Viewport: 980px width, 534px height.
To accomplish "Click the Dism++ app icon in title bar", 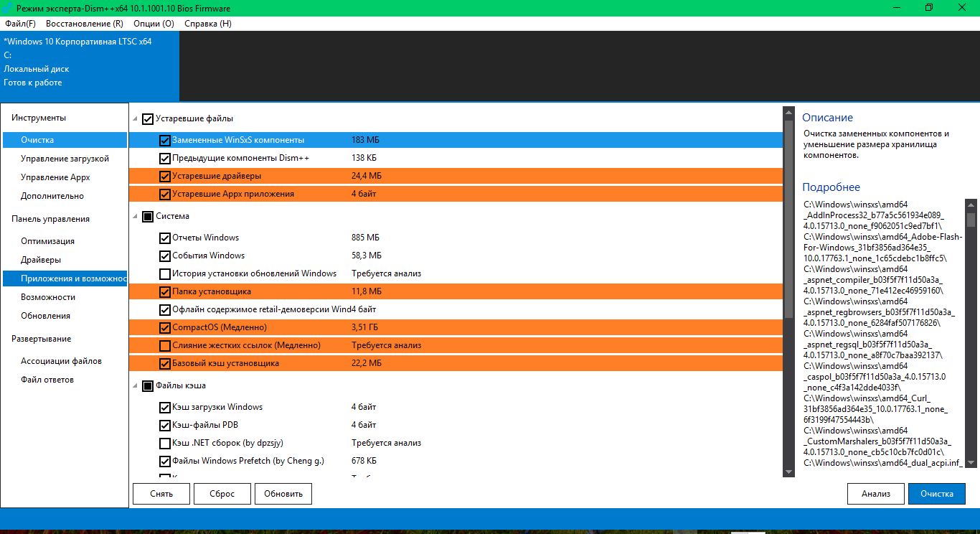I will pyautogui.click(x=8, y=8).
